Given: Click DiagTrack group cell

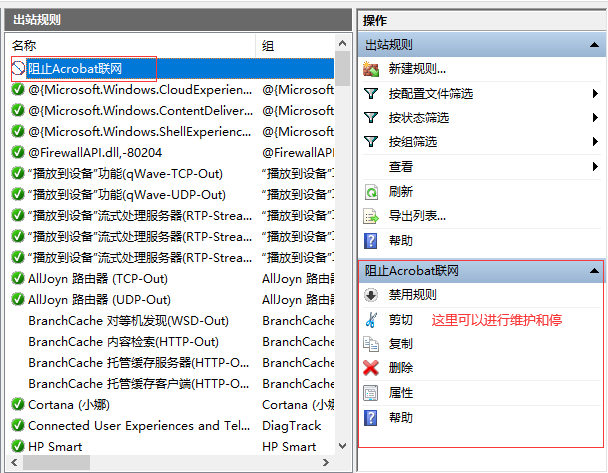Looking at the screenshot, I should 292,426.
